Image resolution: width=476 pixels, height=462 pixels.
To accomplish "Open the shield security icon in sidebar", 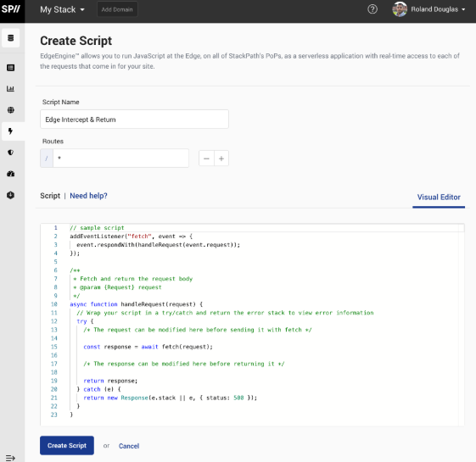I will [11, 153].
